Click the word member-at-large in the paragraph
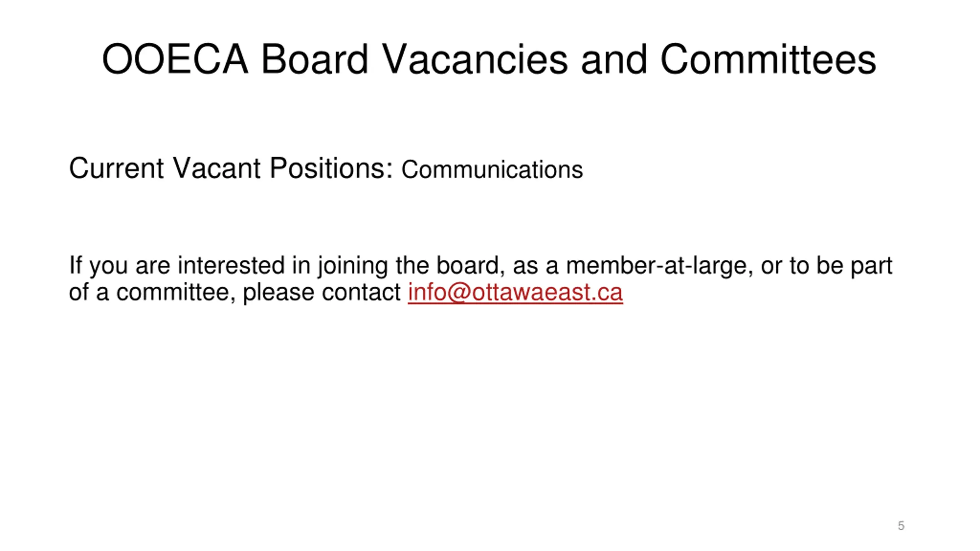Viewport: 980px width, 551px height. [656, 266]
